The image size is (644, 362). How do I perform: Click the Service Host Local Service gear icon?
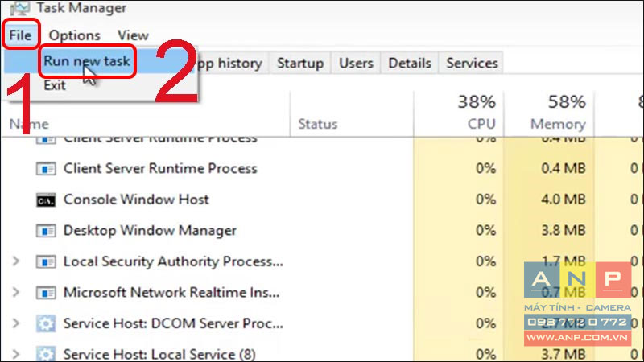point(46,354)
